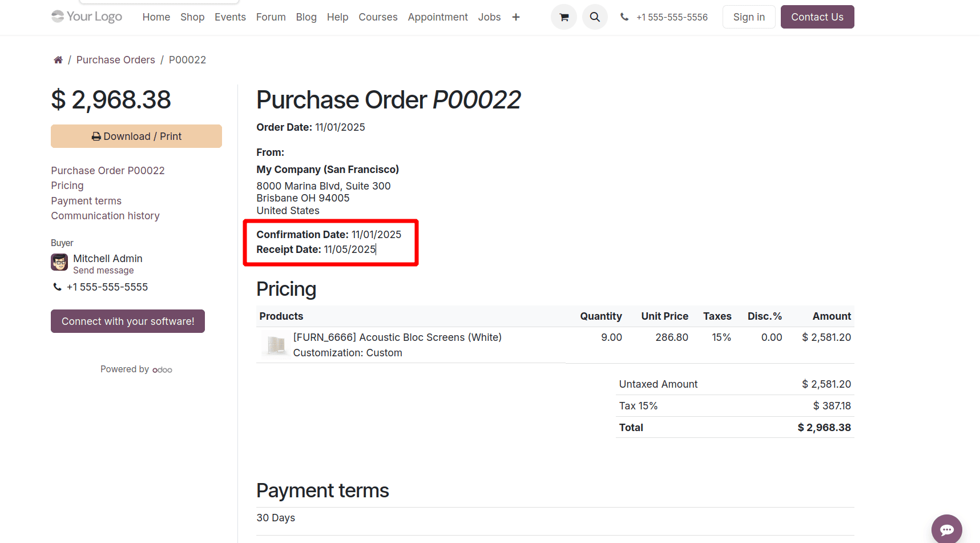The width and height of the screenshot is (980, 543).
Task: Click the home icon in the breadcrumb
Action: click(58, 59)
